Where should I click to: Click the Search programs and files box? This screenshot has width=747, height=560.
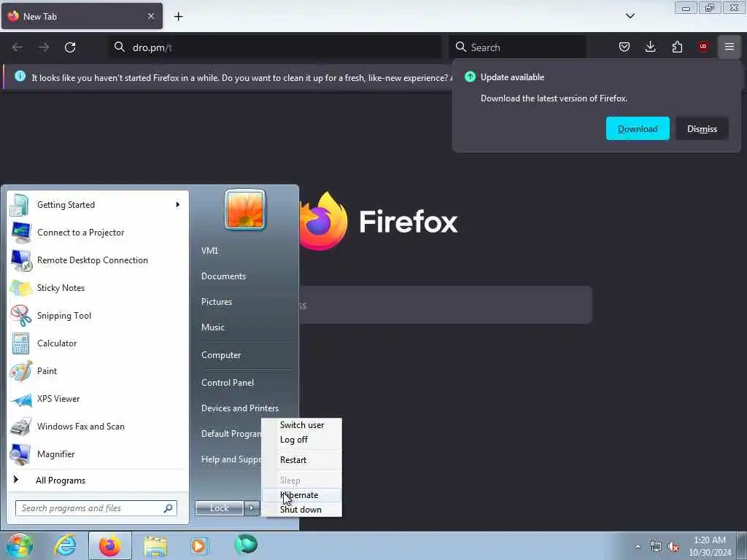click(96, 508)
